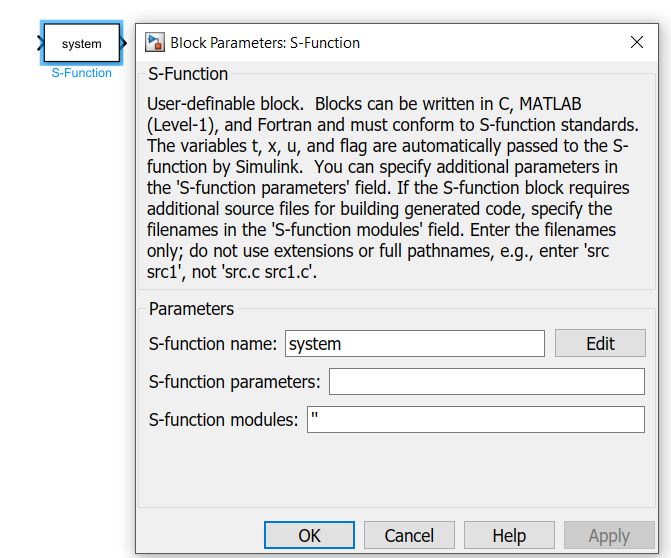671x558 pixels.
Task: Click the 'S-function modules:' label
Action: tap(224, 420)
